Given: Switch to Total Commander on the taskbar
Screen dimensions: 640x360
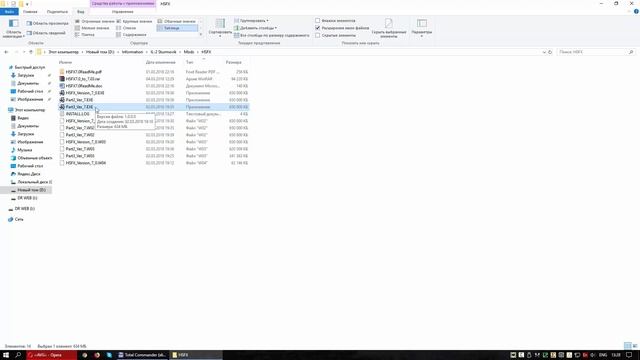Looking at the screenshot, I should tap(142, 355).
